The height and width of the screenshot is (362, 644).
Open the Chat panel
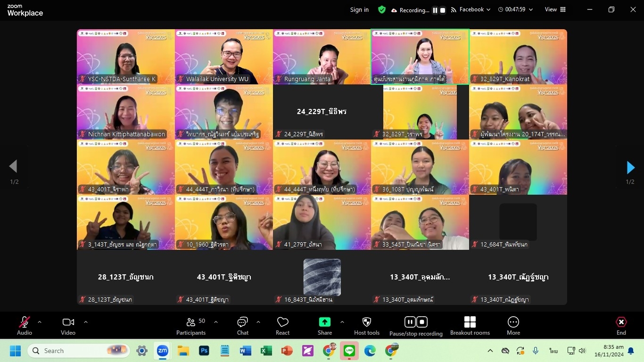pyautogui.click(x=242, y=325)
